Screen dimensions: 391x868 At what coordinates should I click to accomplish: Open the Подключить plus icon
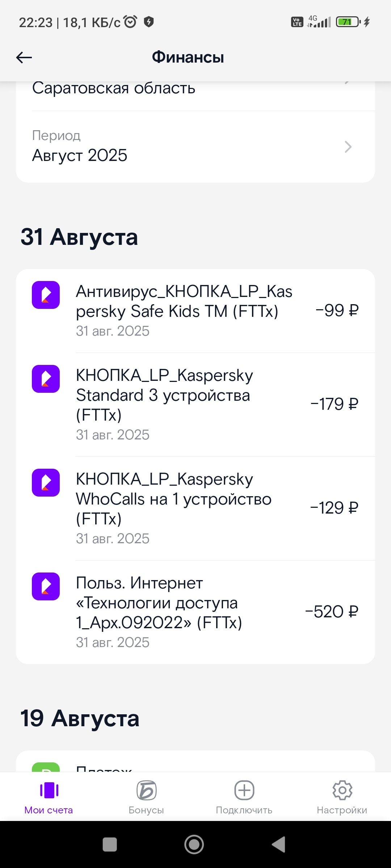(x=244, y=791)
